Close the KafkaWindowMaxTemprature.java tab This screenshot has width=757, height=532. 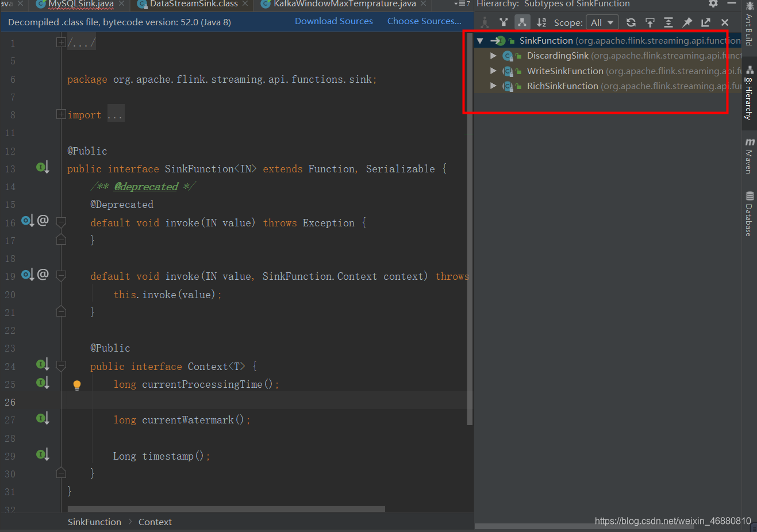tap(424, 4)
